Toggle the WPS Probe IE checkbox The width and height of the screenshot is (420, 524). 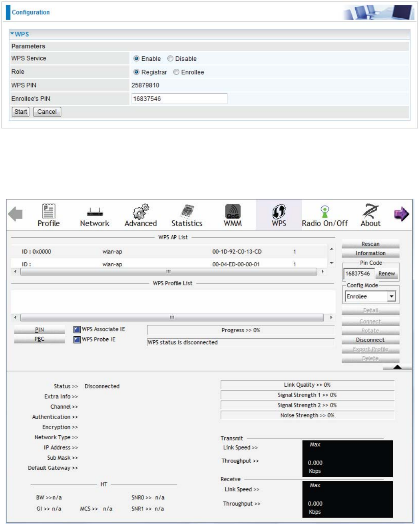pos(77,339)
